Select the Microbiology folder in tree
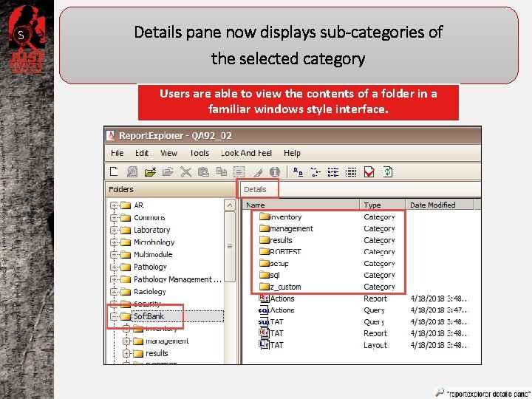 (x=154, y=242)
